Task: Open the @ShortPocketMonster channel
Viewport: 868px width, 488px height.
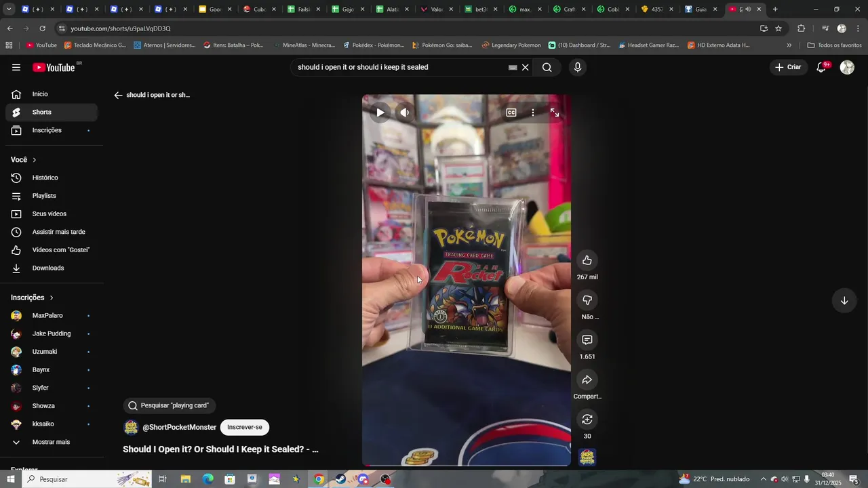Action: click(x=179, y=427)
